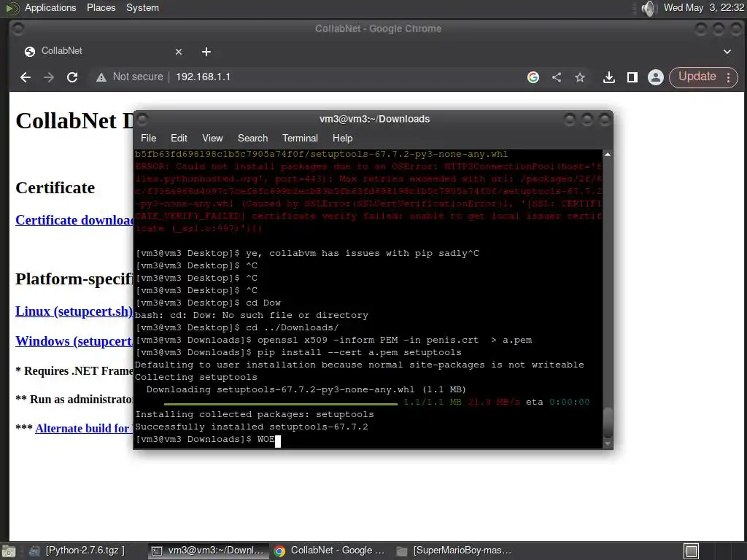Switch to SuperMarioBoy-mas taskbar entry
Image resolution: width=747 pixels, height=560 pixels.
(x=454, y=551)
